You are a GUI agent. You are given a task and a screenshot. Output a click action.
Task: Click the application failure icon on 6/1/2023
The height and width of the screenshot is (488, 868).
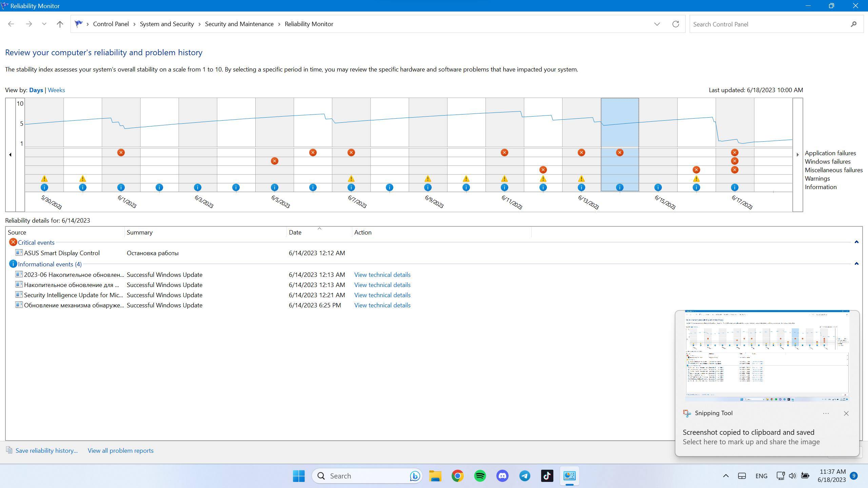[121, 152]
